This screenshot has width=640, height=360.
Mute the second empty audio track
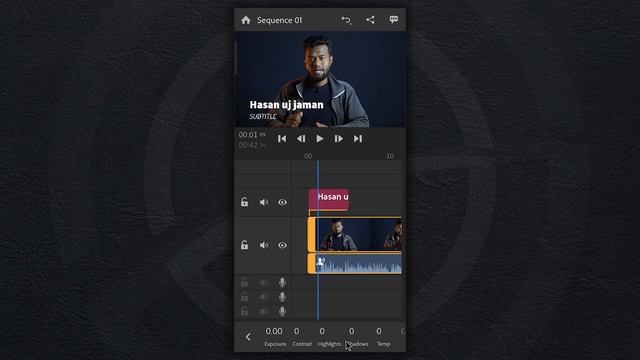pos(264,297)
